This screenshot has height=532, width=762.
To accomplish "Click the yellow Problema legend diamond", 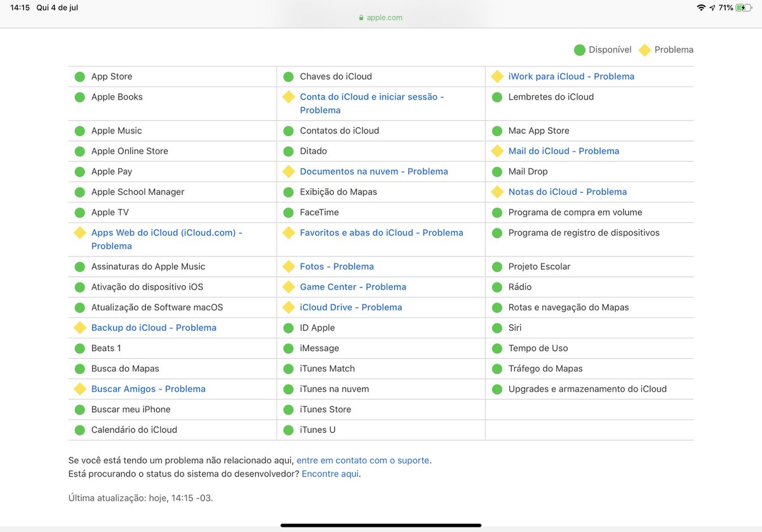I will (645, 50).
